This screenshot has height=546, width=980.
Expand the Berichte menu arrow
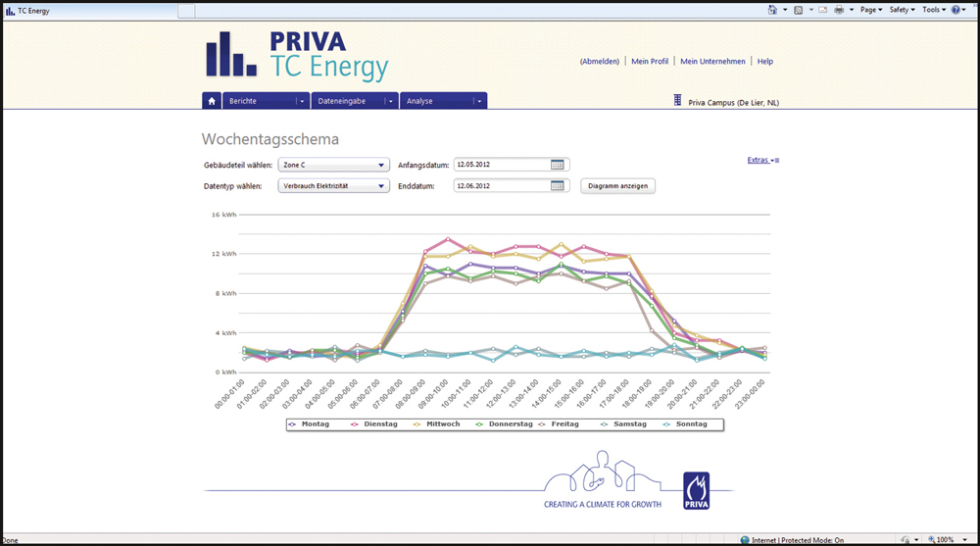click(302, 101)
